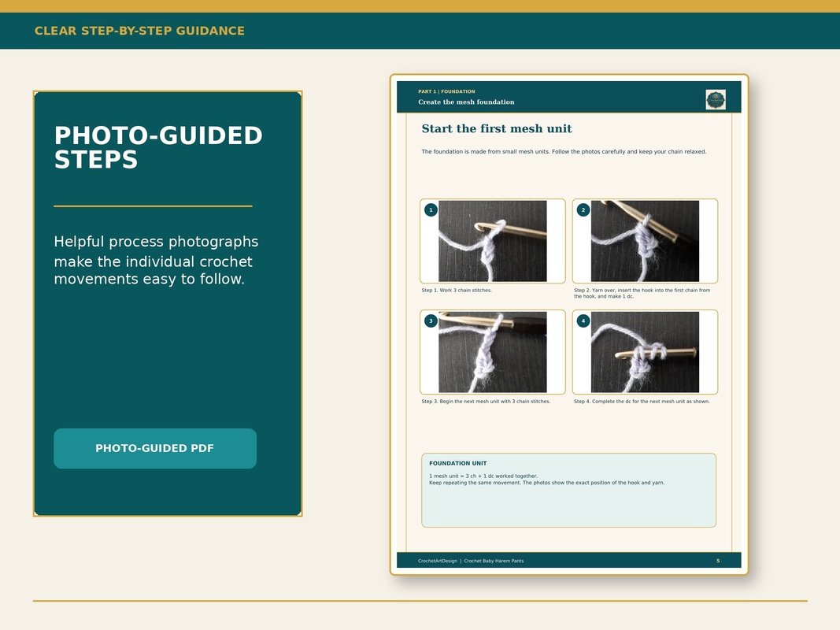Open the step 1 crochet photo thumbnail
The image size is (840, 630).
492,241
